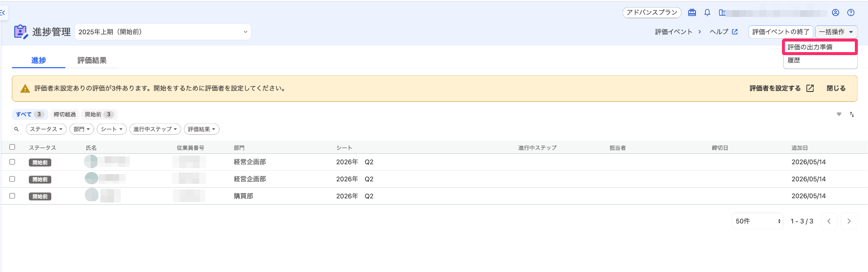Click the 評価イベントの終了 button
Screen dimensions: 868x272
tap(781, 32)
